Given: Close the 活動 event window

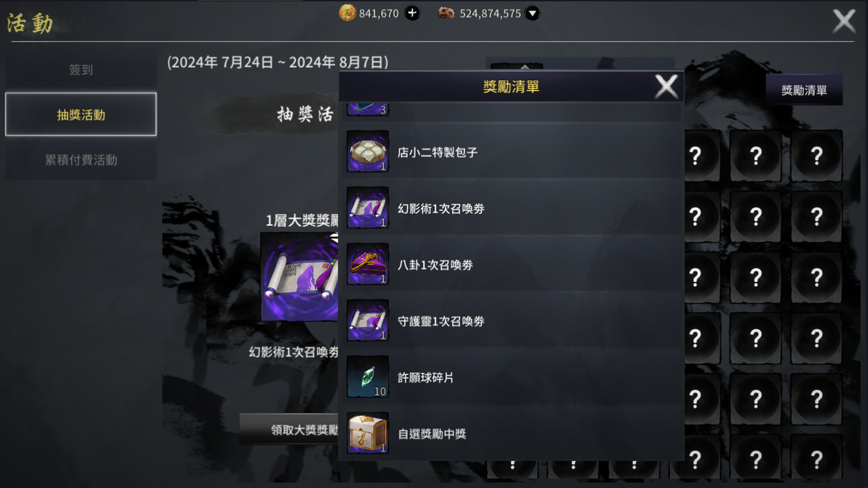Looking at the screenshot, I should [844, 21].
